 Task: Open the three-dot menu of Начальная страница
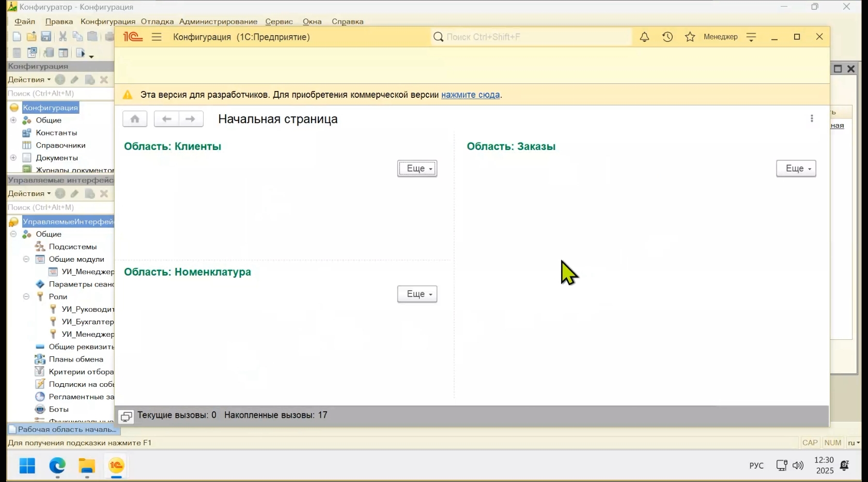[x=812, y=118]
